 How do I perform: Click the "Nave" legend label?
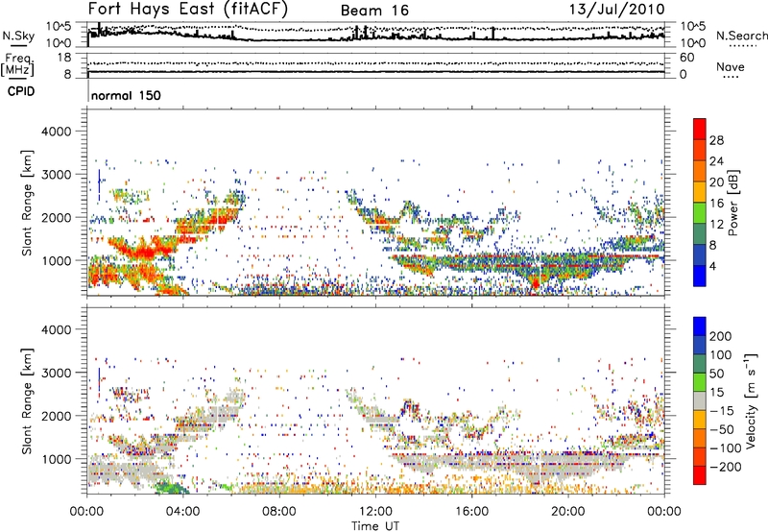tap(731, 66)
